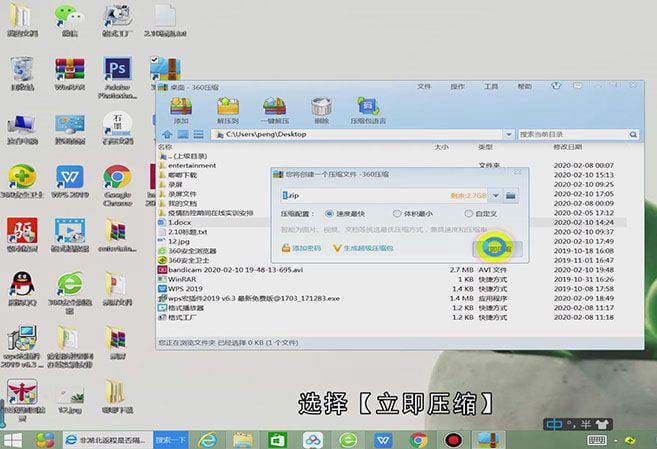Select the bandicam 2020-02-10 avi file row
Viewport: 657px width, 449px height.
pyautogui.click(x=392, y=270)
